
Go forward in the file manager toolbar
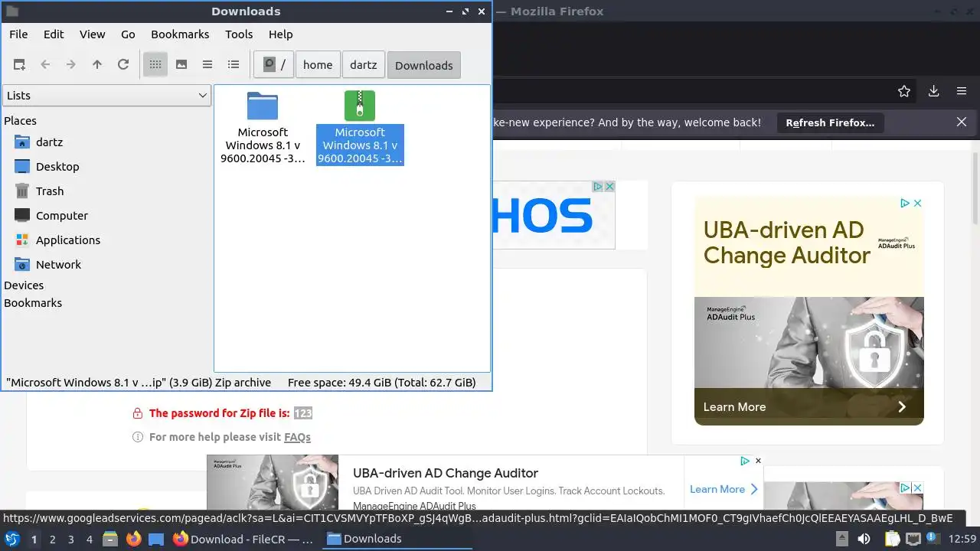[71, 65]
